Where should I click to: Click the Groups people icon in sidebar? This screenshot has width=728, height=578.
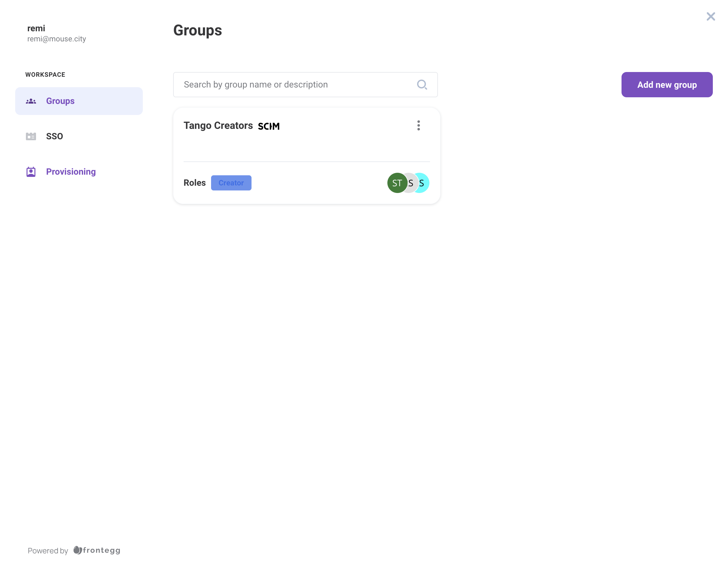point(31,101)
